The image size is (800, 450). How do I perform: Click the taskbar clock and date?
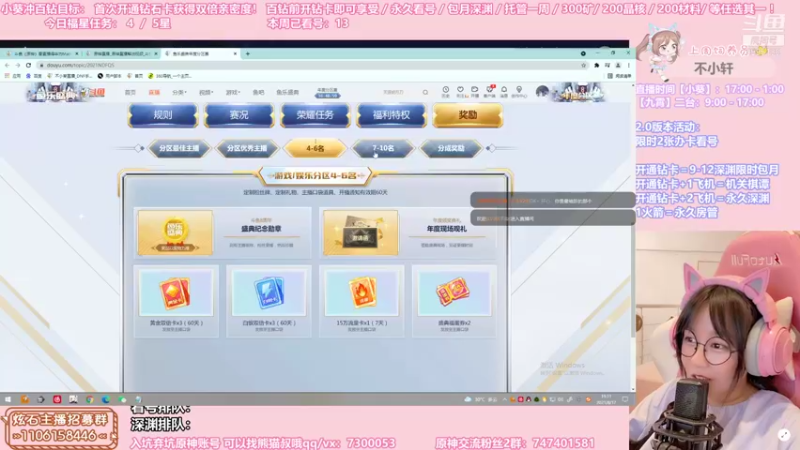(606, 399)
